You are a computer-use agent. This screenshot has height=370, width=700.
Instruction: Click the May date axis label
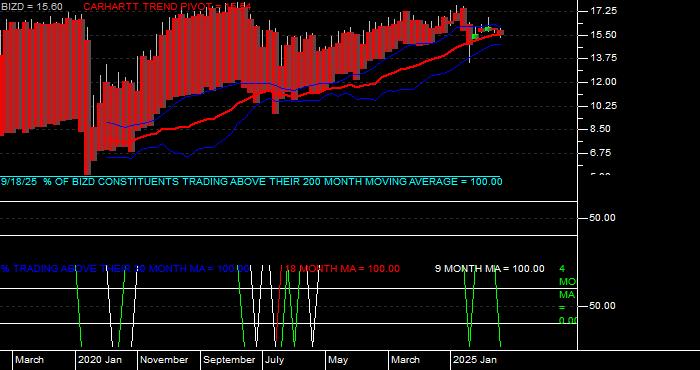(x=339, y=360)
